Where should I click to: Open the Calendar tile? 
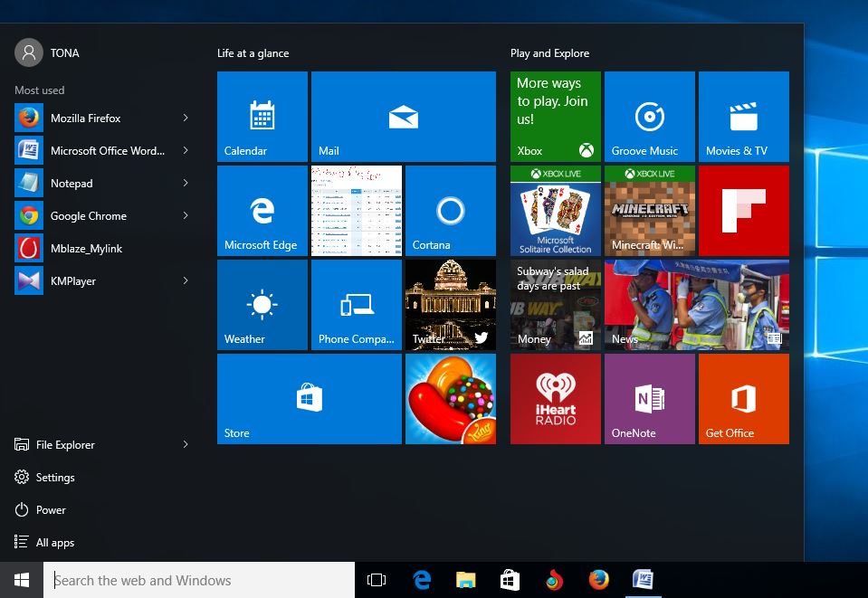(x=262, y=117)
